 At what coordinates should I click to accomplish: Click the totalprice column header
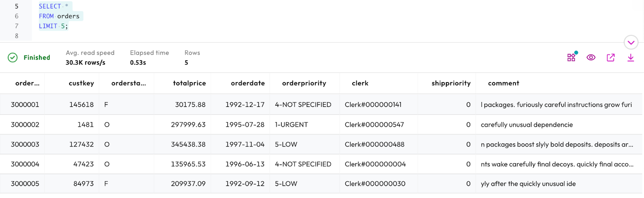[189, 83]
